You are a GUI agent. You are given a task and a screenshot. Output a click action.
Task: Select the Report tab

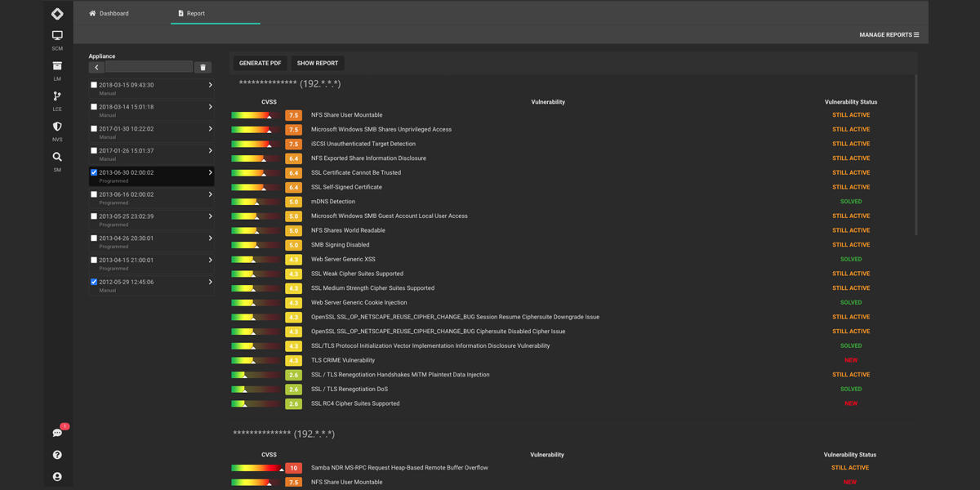coord(191,13)
